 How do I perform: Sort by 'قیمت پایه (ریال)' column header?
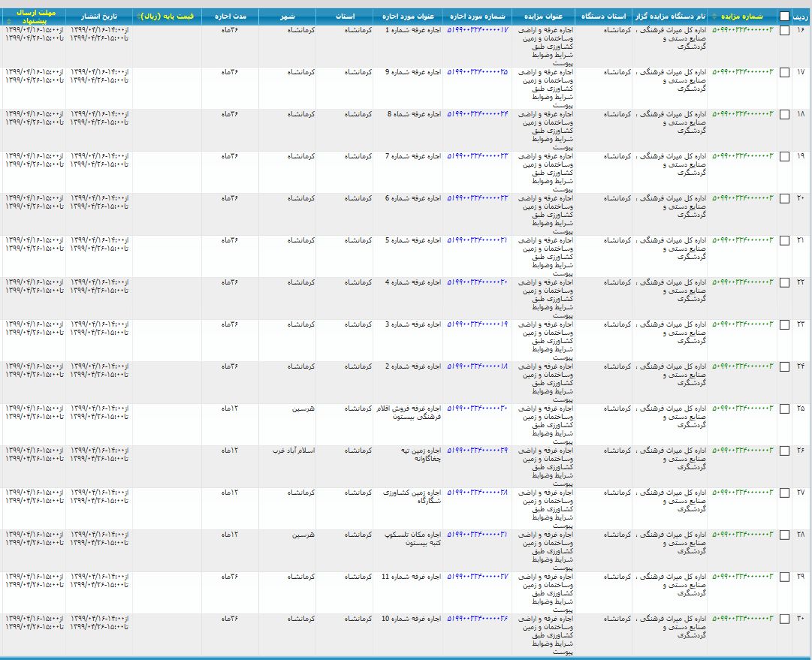(166, 16)
